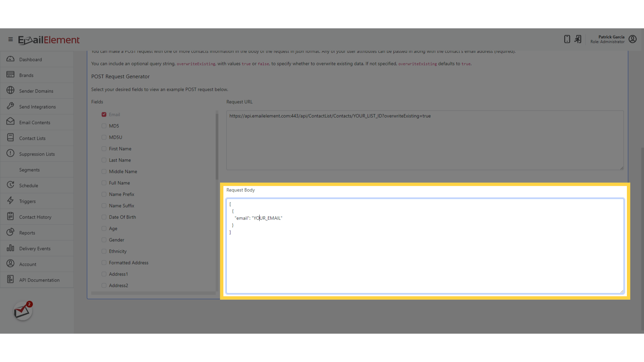Screen dimensions: 644x362
Task: Check the Address1 field checkbox
Action: pyautogui.click(x=104, y=274)
